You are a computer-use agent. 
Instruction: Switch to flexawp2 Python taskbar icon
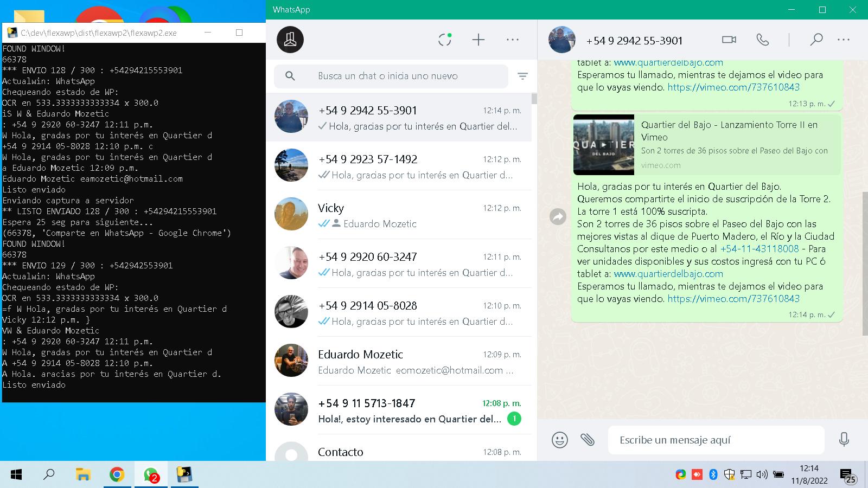[x=185, y=475]
